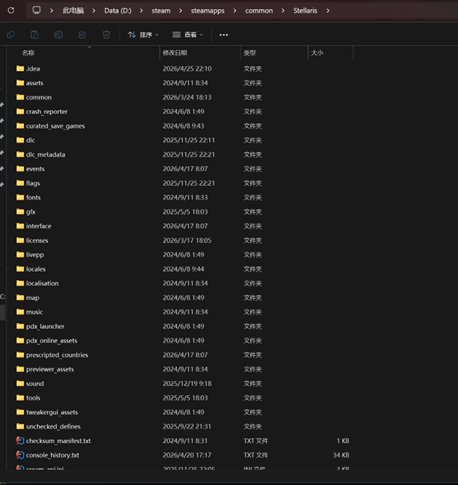The image size is (458, 485).
Task: Click date 2026/4/25 22:10 of .idea folder
Action: 187,68
